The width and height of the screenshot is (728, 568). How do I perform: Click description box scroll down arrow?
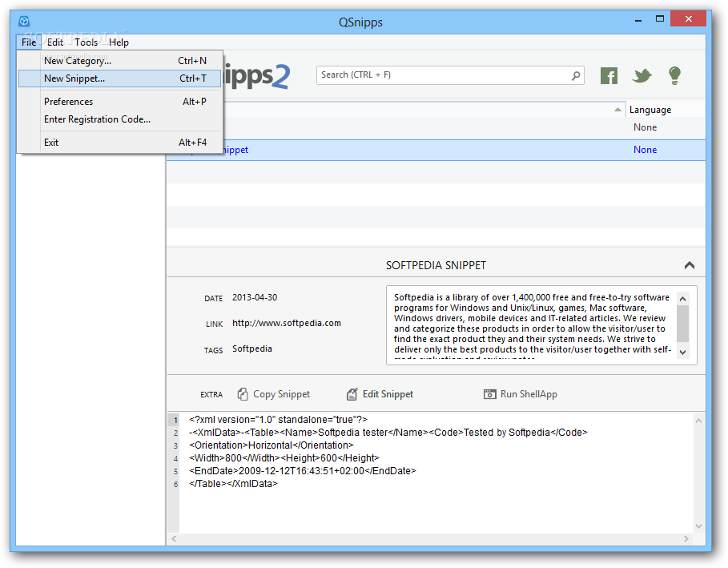click(x=682, y=352)
